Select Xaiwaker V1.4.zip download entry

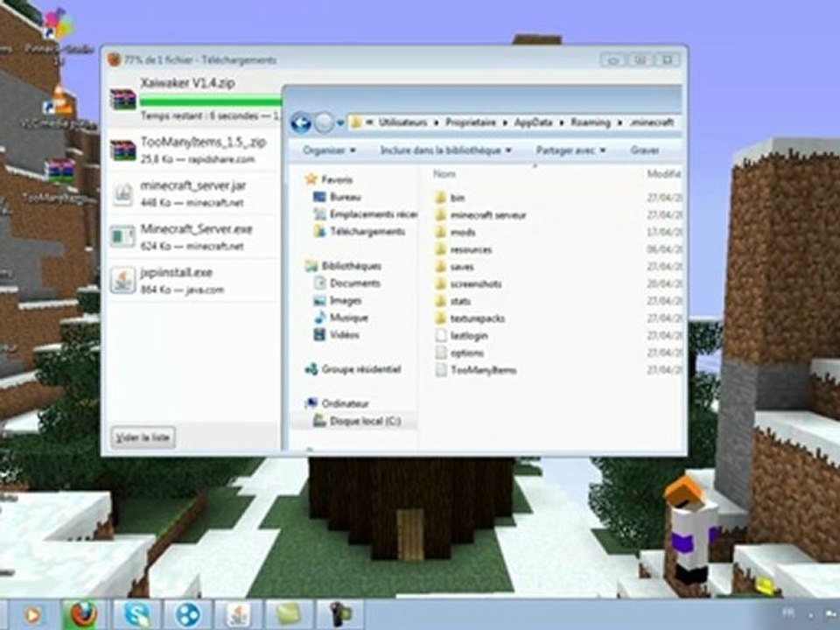pyautogui.click(x=194, y=100)
